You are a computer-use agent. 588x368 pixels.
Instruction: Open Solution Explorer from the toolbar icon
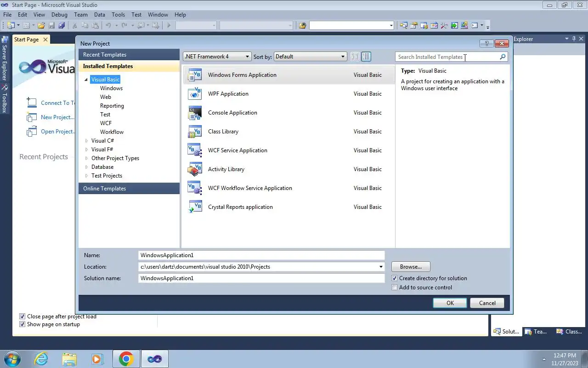tap(404, 26)
